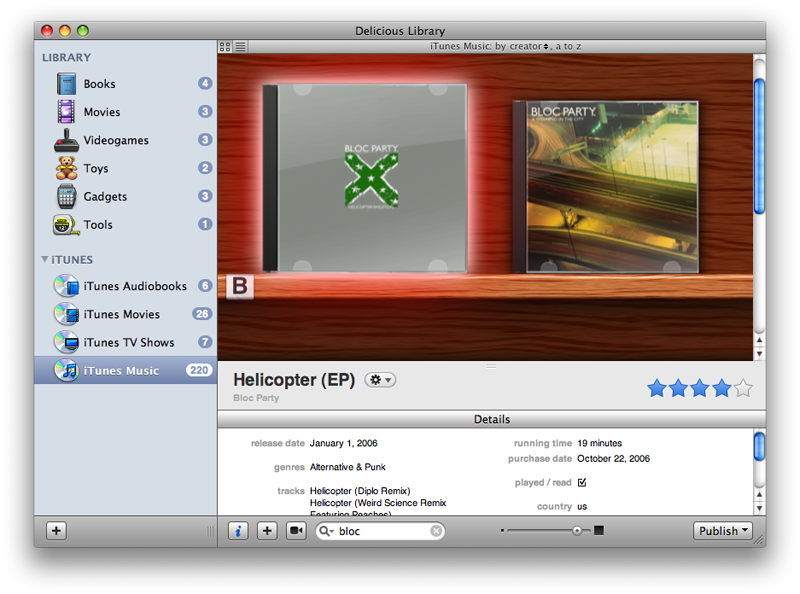Change the creator sort criterion
The image size is (800, 594).
529,46
